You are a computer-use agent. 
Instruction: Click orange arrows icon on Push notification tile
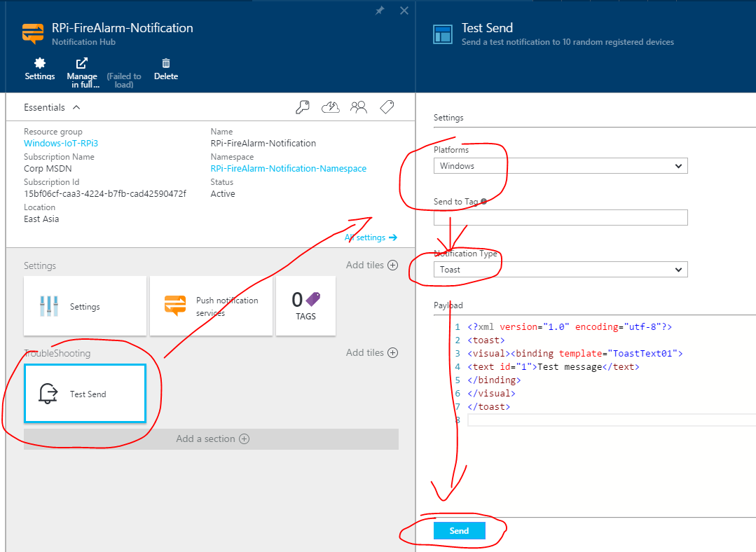(x=175, y=305)
